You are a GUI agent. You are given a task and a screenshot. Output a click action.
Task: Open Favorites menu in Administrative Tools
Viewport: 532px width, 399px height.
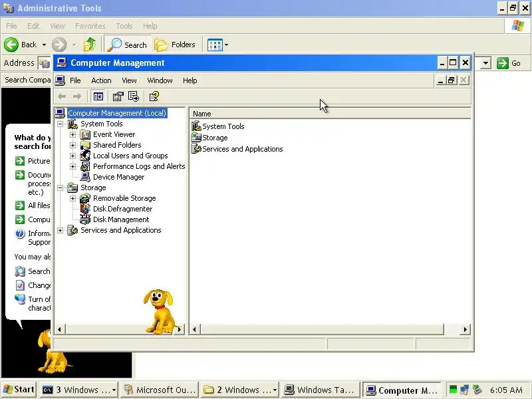tap(90, 26)
